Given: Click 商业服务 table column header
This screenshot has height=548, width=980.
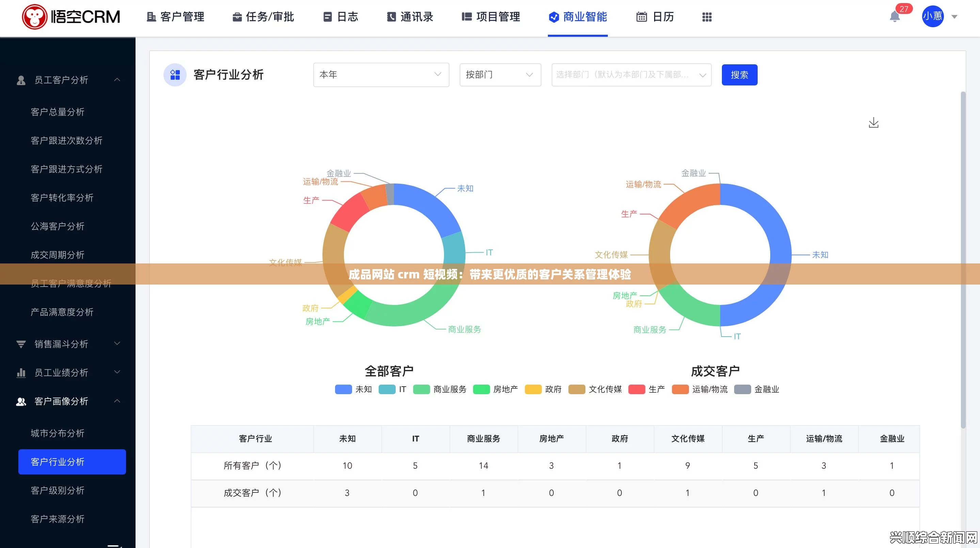Looking at the screenshot, I should coord(484,439).
